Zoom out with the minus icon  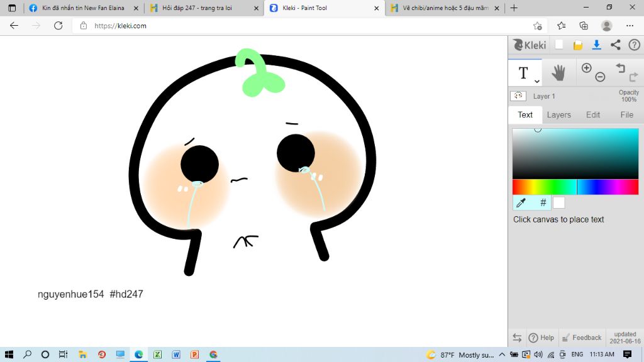pos(600,77)
